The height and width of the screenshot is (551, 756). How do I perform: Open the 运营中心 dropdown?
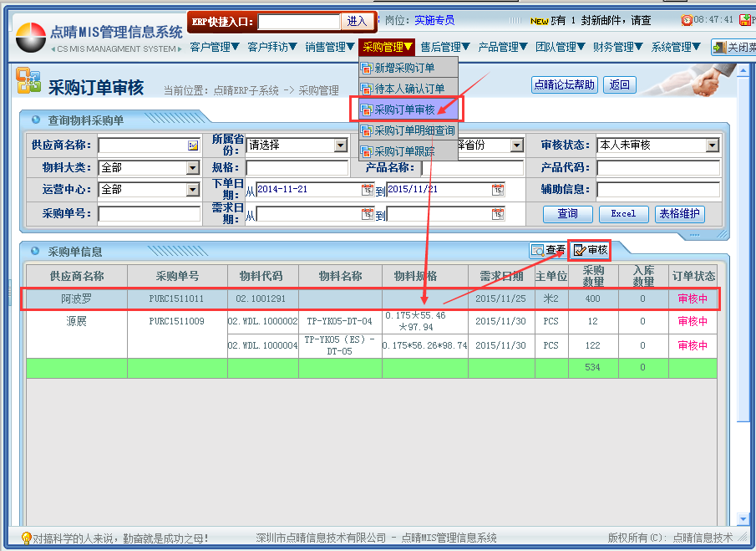click(193, 190)
